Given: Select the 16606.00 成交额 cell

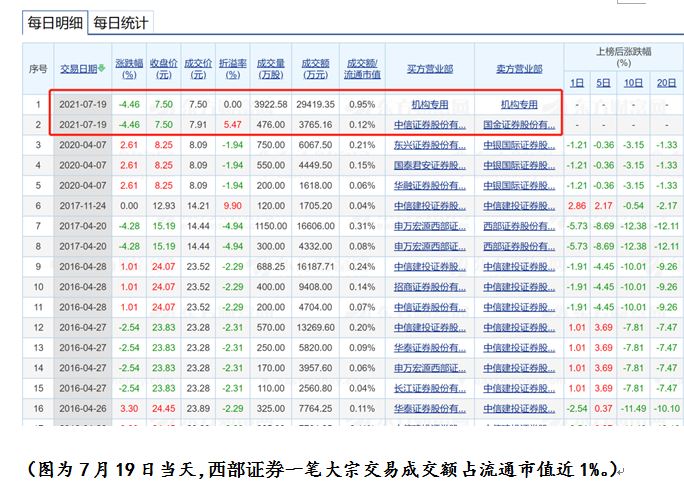Looking at the screenshot, I should 315,226.
